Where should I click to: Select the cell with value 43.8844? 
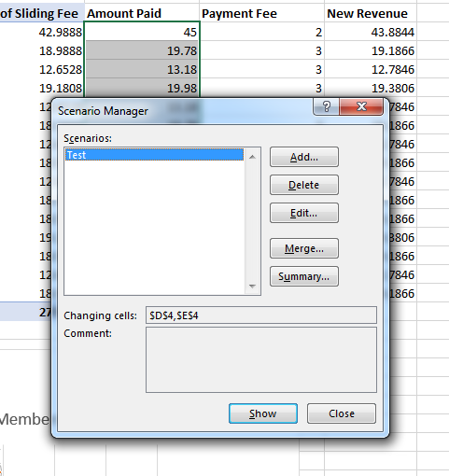tap(371, 32)
